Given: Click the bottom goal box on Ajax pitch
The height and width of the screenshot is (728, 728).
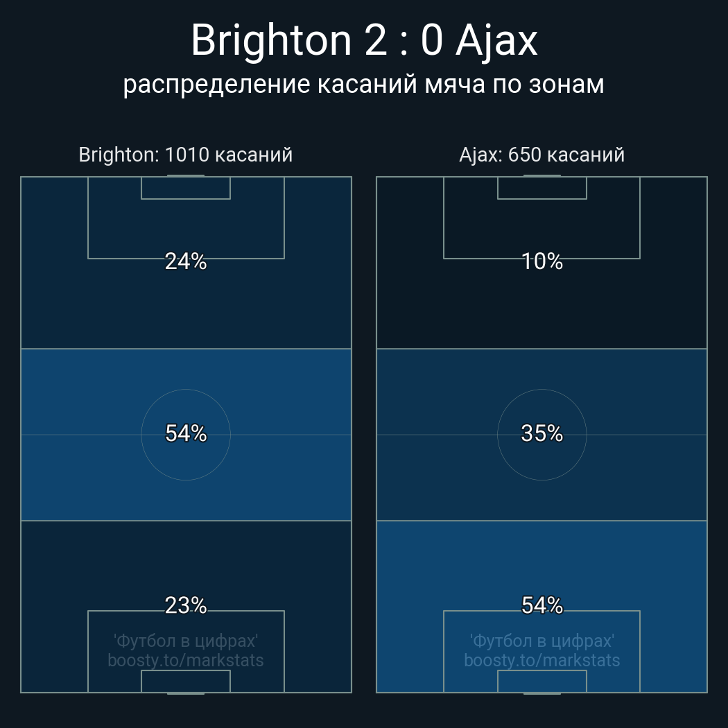Looking at the screenshot, I should [x=541, y=681].
